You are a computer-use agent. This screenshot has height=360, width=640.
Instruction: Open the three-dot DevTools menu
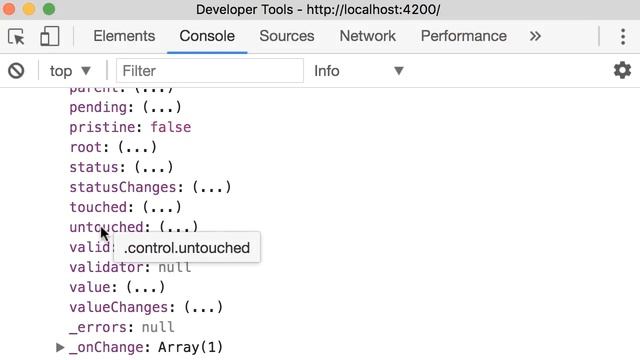tap(623, 37)
